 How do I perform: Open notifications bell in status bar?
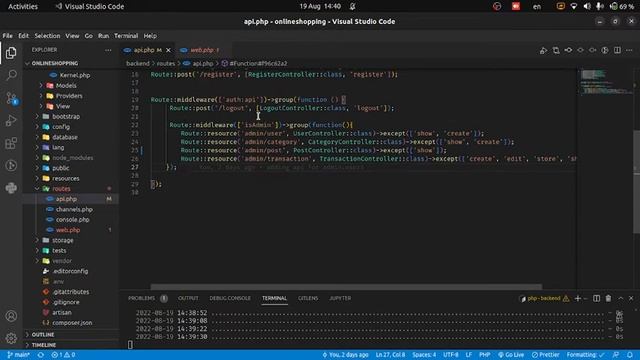pyautogui.click(x=630, y=355)
